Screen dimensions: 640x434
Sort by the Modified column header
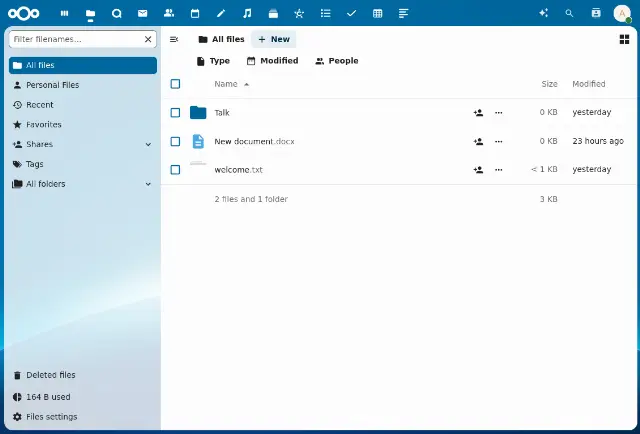click(589, 84)
